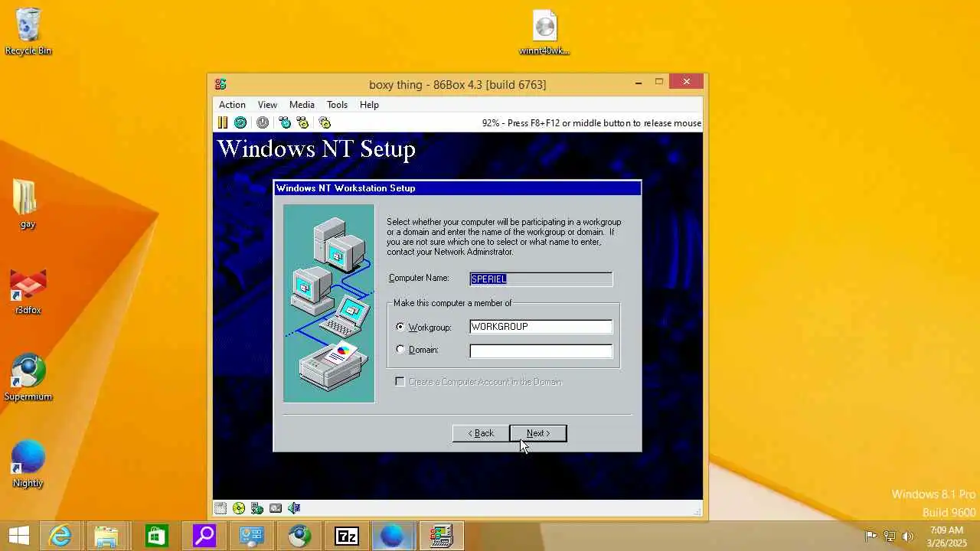Click the Action Center flag tray icon

click(x=871, y=536)
